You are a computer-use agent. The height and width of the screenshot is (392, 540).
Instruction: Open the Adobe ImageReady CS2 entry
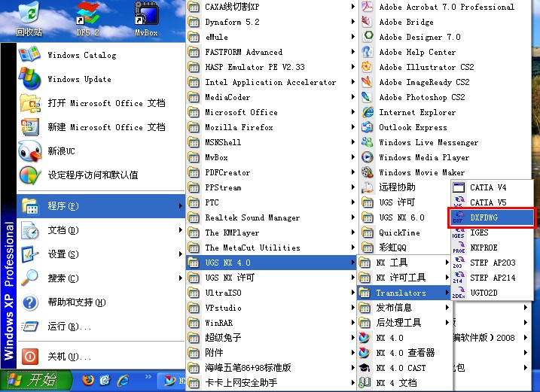pyautogui.click(x=444, y=82)
